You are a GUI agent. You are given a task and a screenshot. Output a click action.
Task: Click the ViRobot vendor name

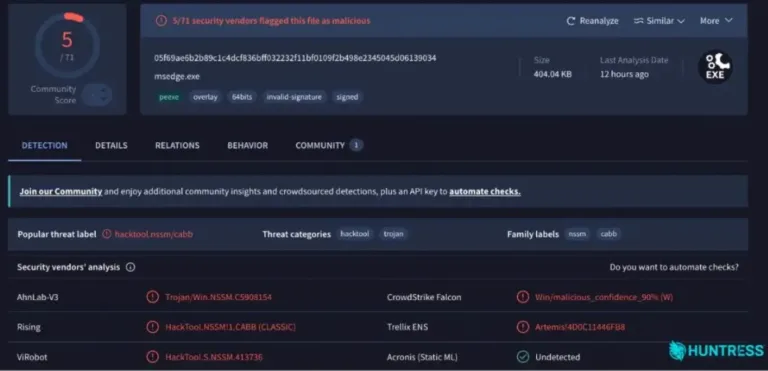point(32,357)
